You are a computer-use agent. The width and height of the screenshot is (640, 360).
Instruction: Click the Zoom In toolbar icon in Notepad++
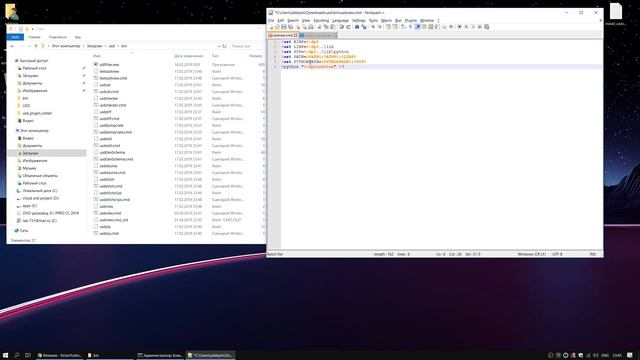pos(373,27)
